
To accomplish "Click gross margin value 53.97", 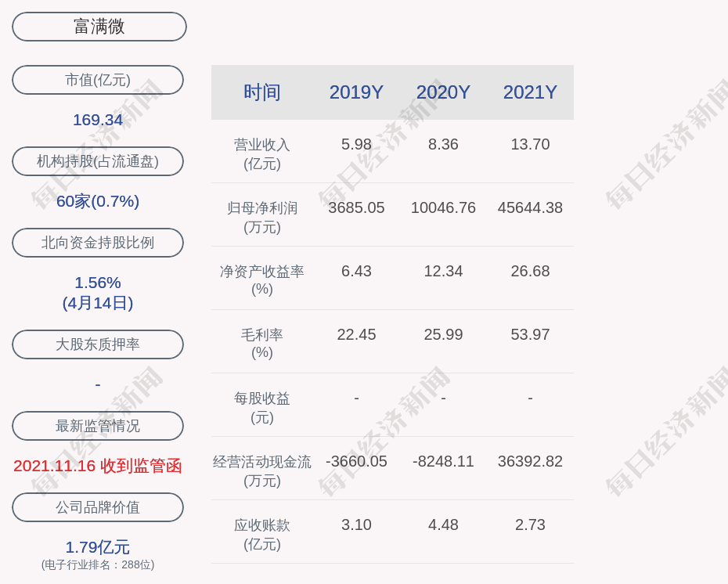I will click(x=530, y=334).
